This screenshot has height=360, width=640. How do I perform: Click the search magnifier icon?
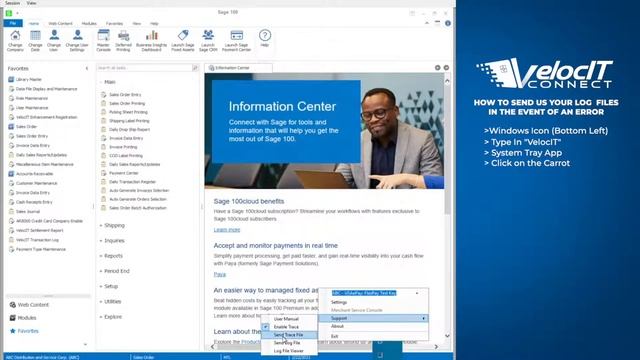(195, 68)
